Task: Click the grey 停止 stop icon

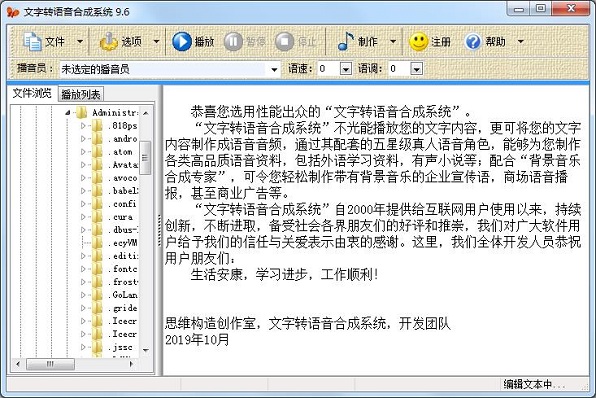Action: [284, 41]
